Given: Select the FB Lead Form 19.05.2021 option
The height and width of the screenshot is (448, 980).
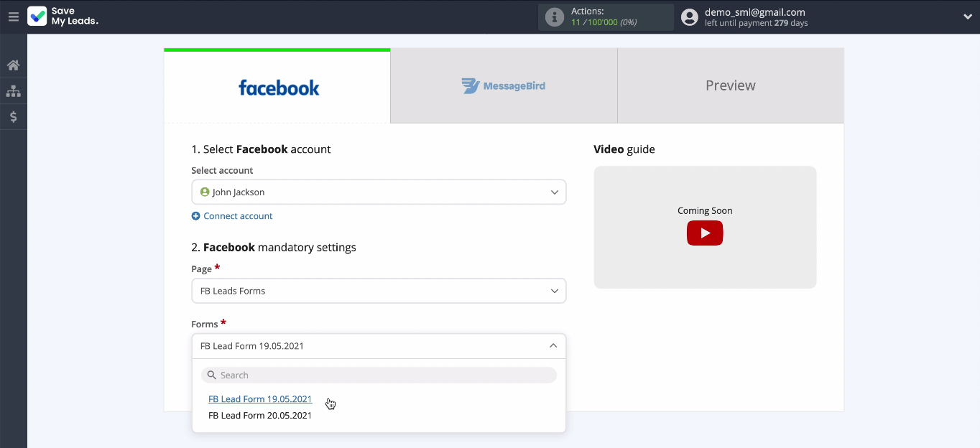Looking at the screenshot, I should (x=260, y=399).
